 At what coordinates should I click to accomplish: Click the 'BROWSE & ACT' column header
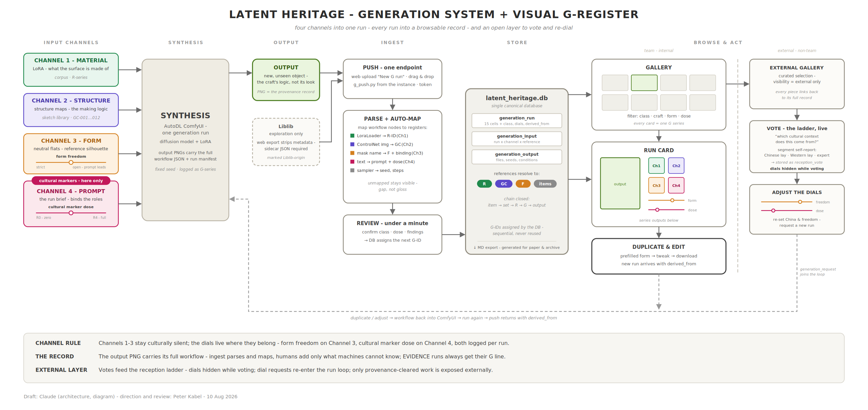tap(718, 42)
